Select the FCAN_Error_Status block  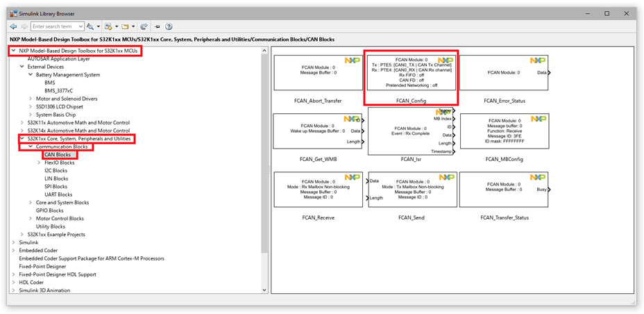point(504,72)
